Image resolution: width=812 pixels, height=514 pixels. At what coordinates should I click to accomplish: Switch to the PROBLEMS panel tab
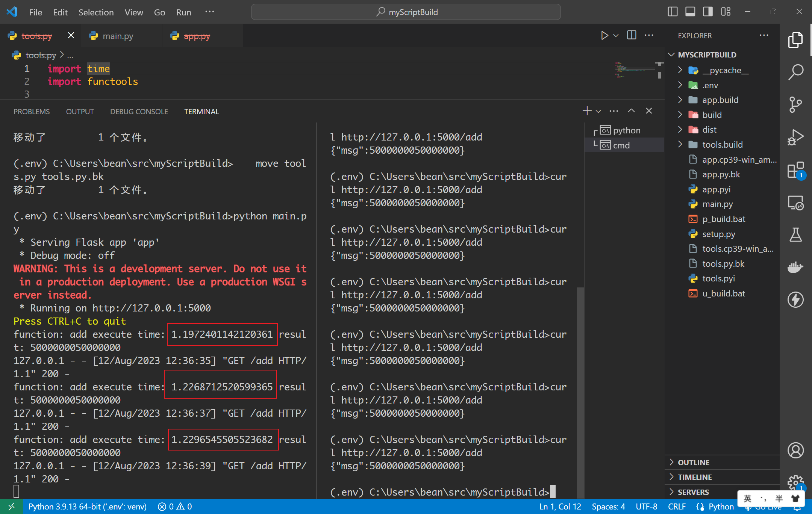tap(32, 112)
